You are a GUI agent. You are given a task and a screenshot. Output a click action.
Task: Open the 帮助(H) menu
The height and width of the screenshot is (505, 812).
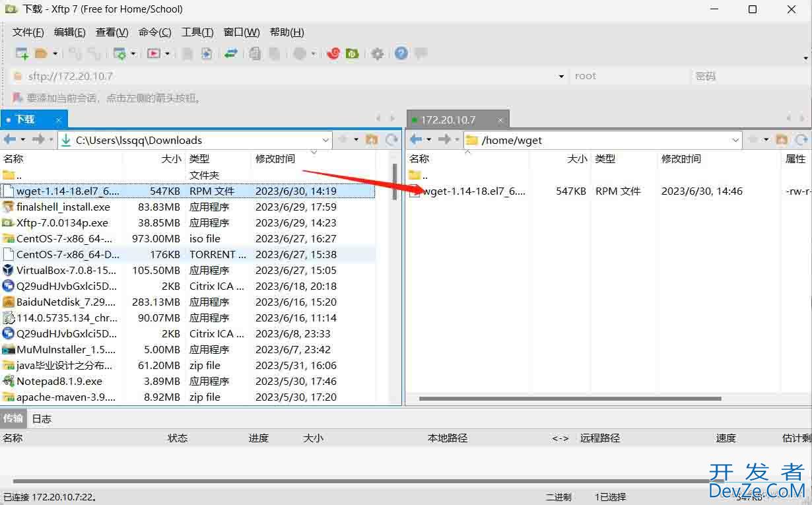(287, 32)
